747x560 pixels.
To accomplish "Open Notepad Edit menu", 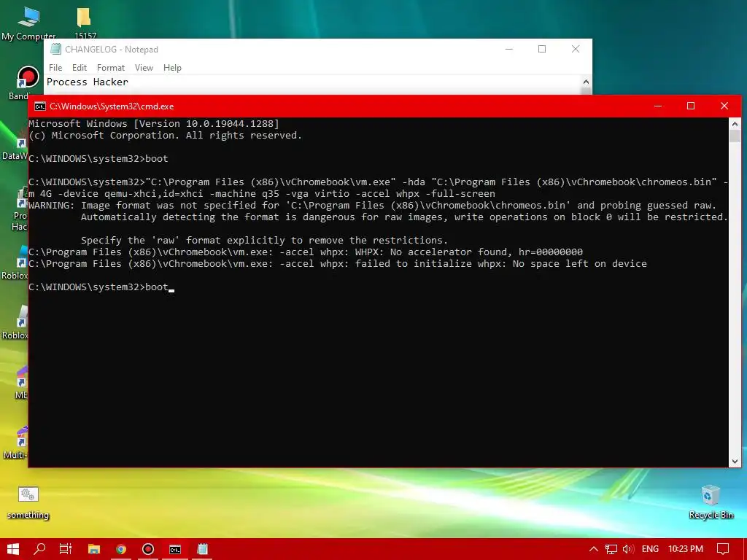I will (x=79, y=68).
